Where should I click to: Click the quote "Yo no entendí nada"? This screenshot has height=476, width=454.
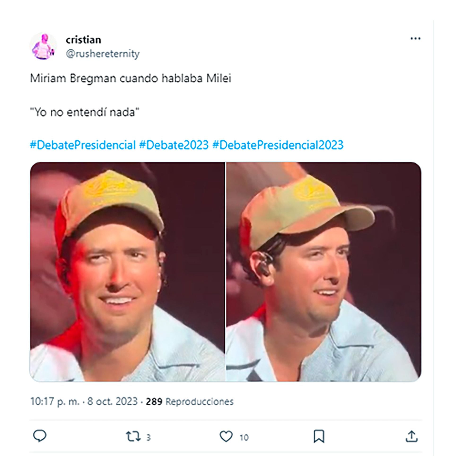[85, 112]
